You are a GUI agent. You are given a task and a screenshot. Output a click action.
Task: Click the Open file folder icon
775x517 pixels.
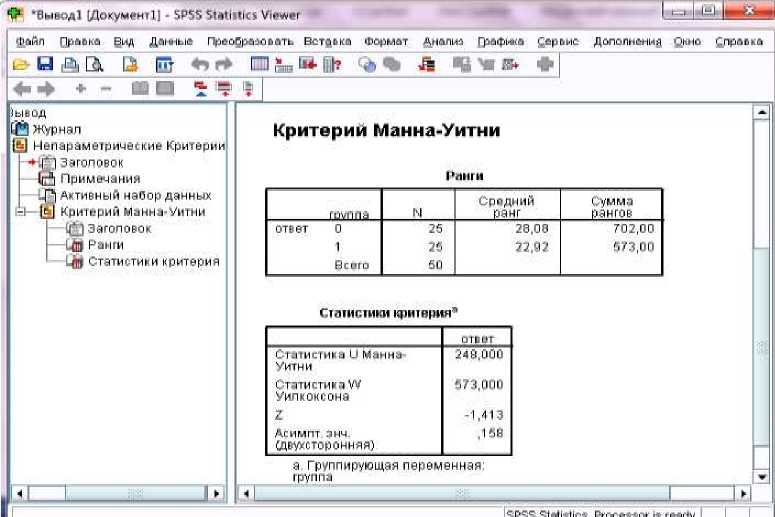[21, 64]
